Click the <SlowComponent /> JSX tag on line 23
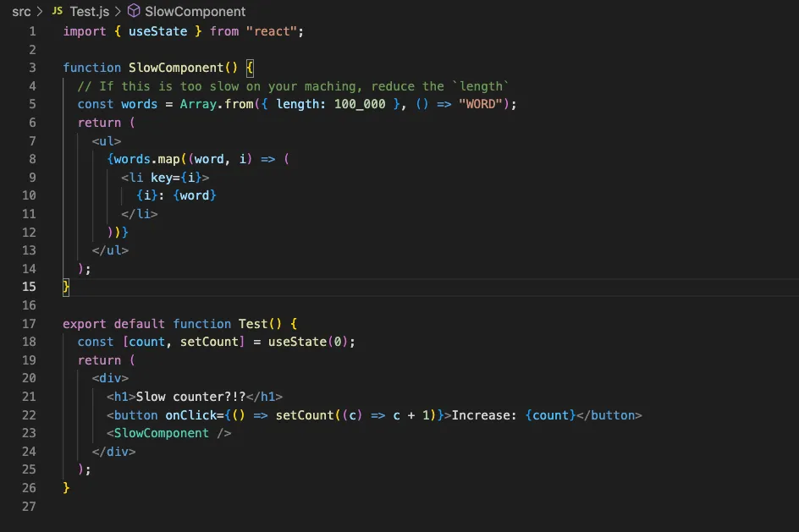This screenshot has height=532, width=799. [168, 433]
